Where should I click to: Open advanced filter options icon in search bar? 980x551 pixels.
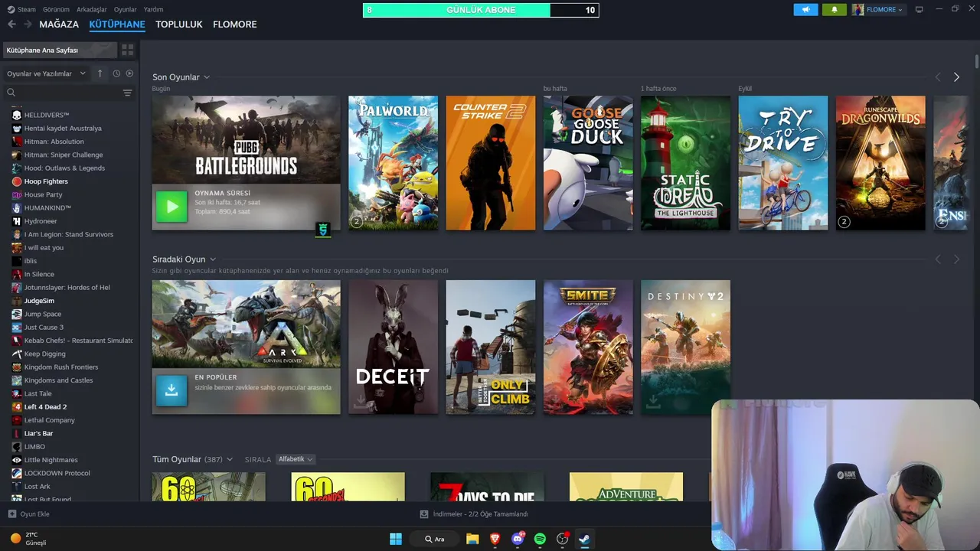coord(127,93)
